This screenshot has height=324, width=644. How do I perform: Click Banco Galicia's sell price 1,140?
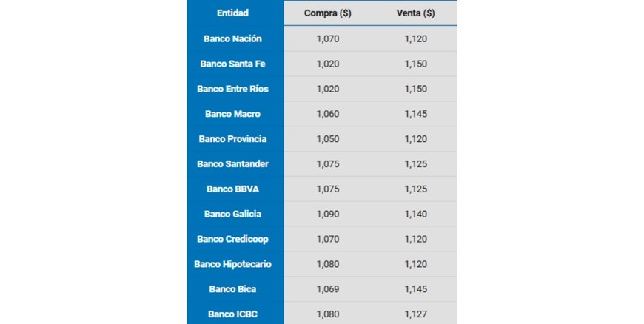click(x=415, y=214)
